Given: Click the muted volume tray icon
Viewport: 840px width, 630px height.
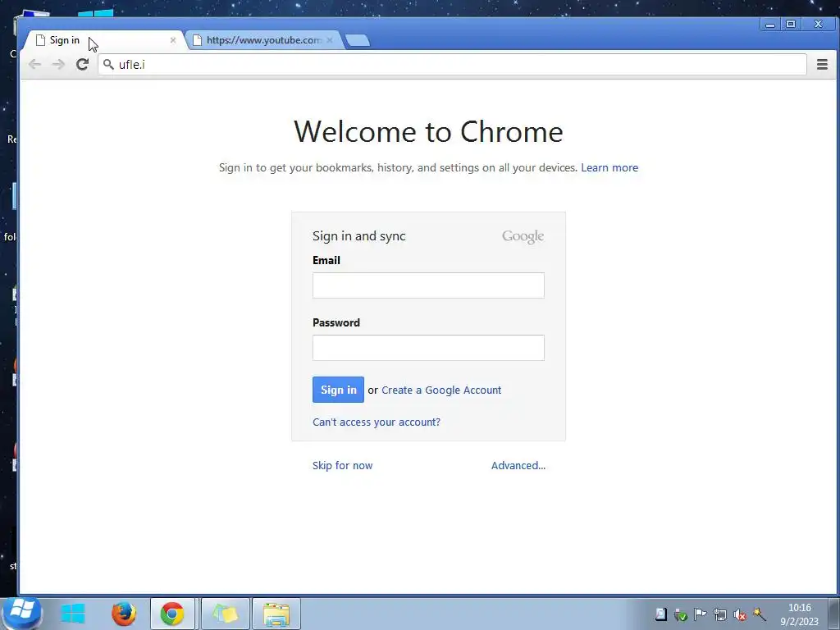Looking at the screenshot, I should click(740, 614).
